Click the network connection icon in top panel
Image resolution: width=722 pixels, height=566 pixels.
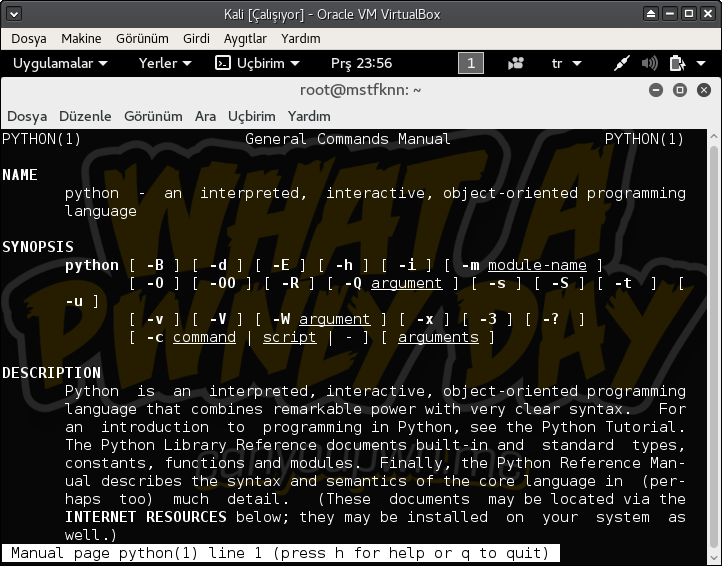[x=622, y=63]
